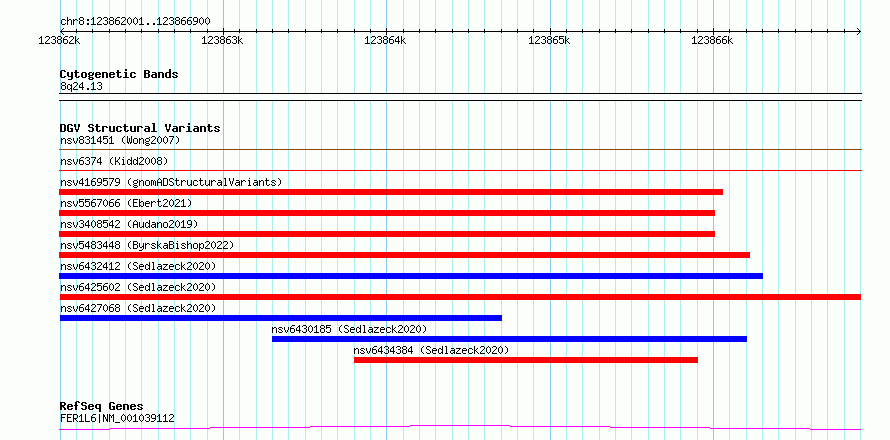Image resolution: width=890 pixels, height=440 pixels.
Task: Open the nsv6432412 blue variant bar
Action: click(x=411, y=276)
